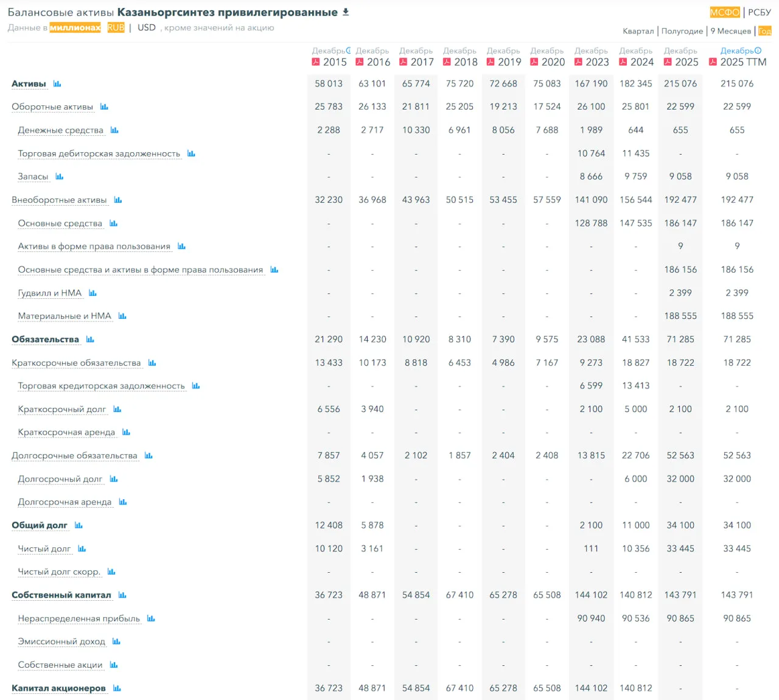779x700 pixels.
Task: Open the chart icon for Гудвилл и НМА
Action: click(x=93, y=293)
